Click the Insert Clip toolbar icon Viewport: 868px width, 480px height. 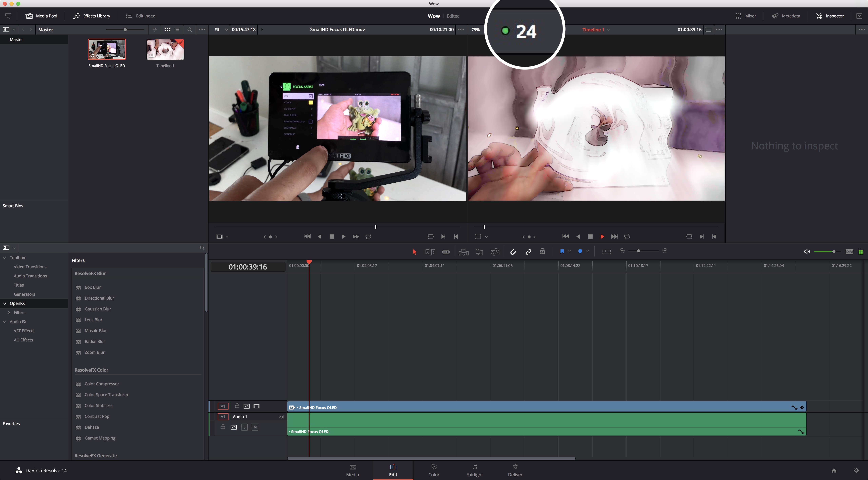463,252
